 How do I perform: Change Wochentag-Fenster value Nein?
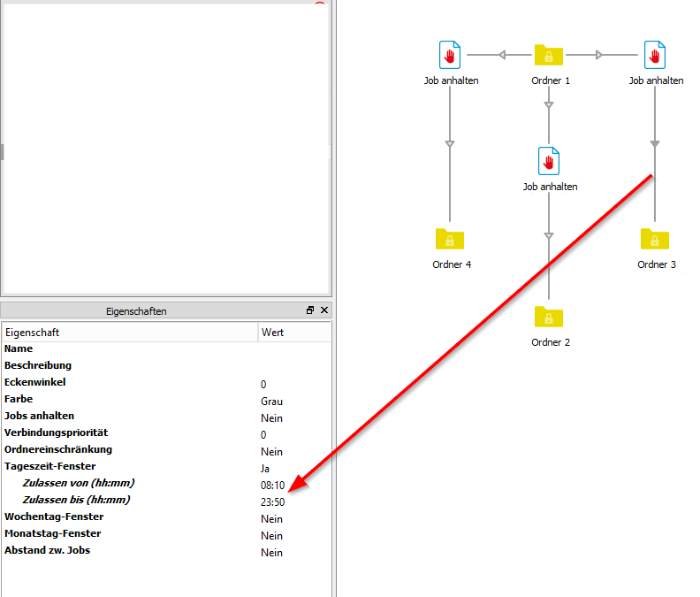[x=271, y=519]
